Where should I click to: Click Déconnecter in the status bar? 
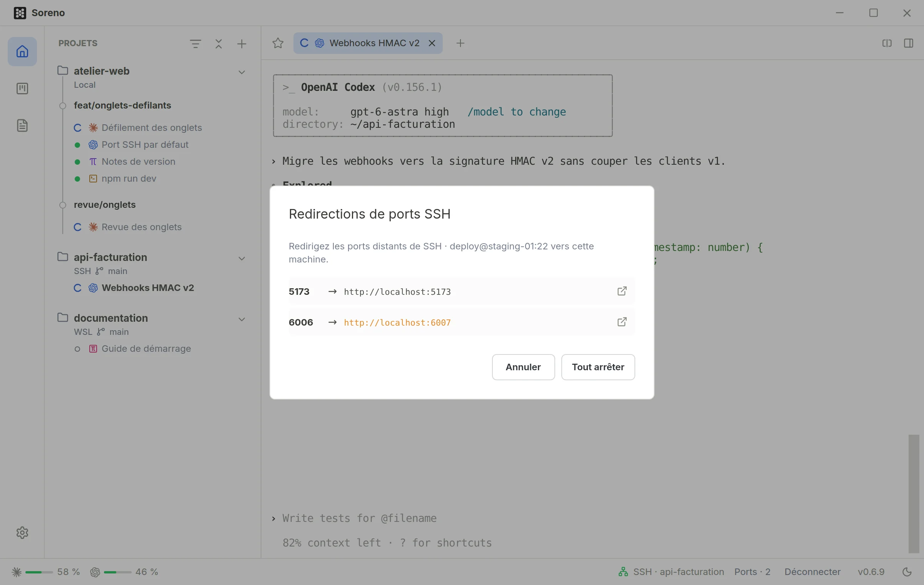coord(812,572)
